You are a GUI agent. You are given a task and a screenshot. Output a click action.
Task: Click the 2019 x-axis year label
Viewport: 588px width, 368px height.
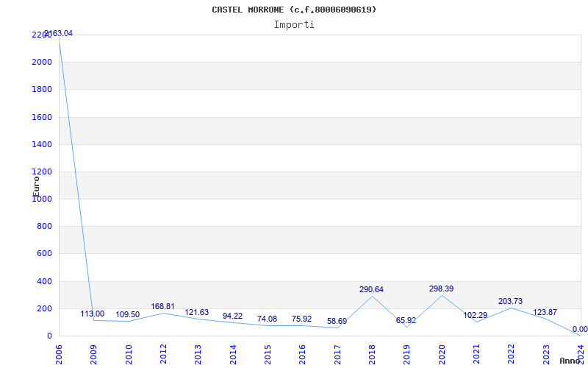pyautogui.click(x=407, y=355)
